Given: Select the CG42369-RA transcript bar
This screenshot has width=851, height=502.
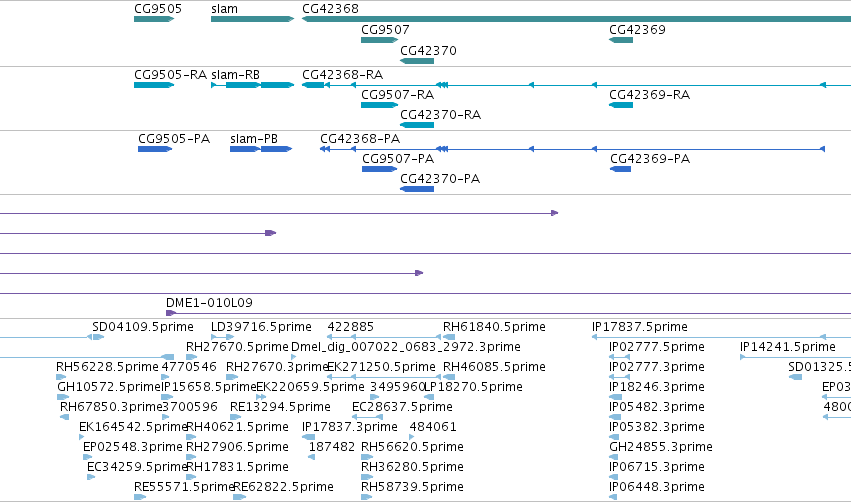Looking at the screenshot, I should pyautogui.click(x=621, y=105).
